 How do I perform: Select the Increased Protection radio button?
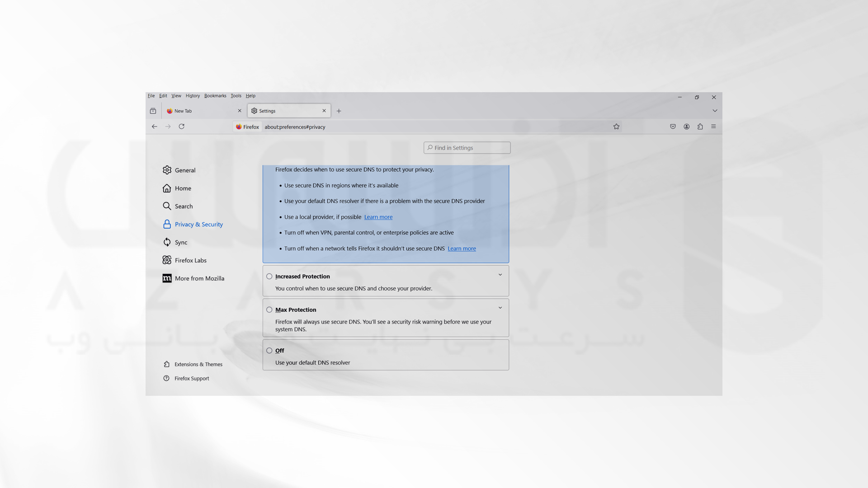269,276
